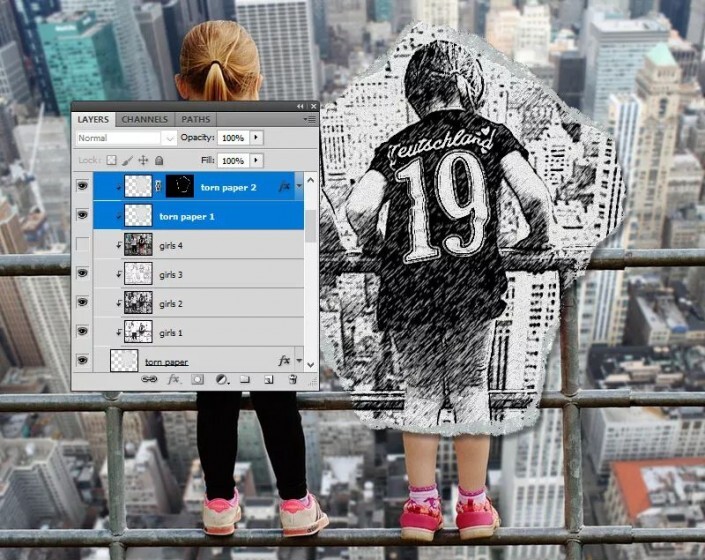Open the Layers panel options menu
The height and width of the screenshot is (560, 705).
click(311, 119)
